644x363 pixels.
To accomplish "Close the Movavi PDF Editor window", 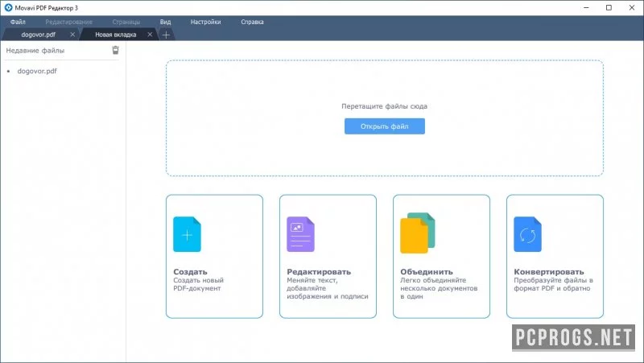I will point(632,7).
